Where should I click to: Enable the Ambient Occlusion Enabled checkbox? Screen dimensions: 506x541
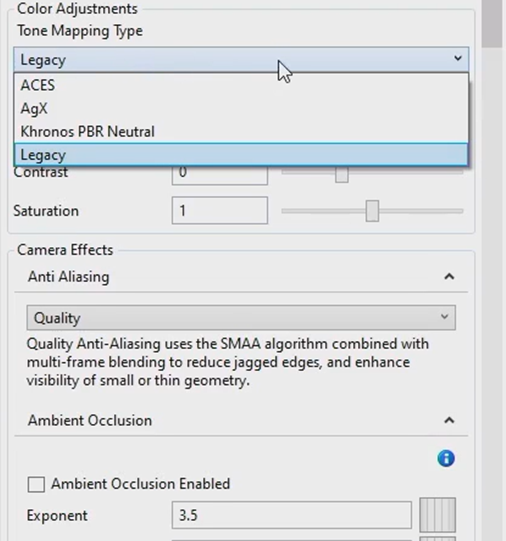pyautogui.click(x=36, y=484)
